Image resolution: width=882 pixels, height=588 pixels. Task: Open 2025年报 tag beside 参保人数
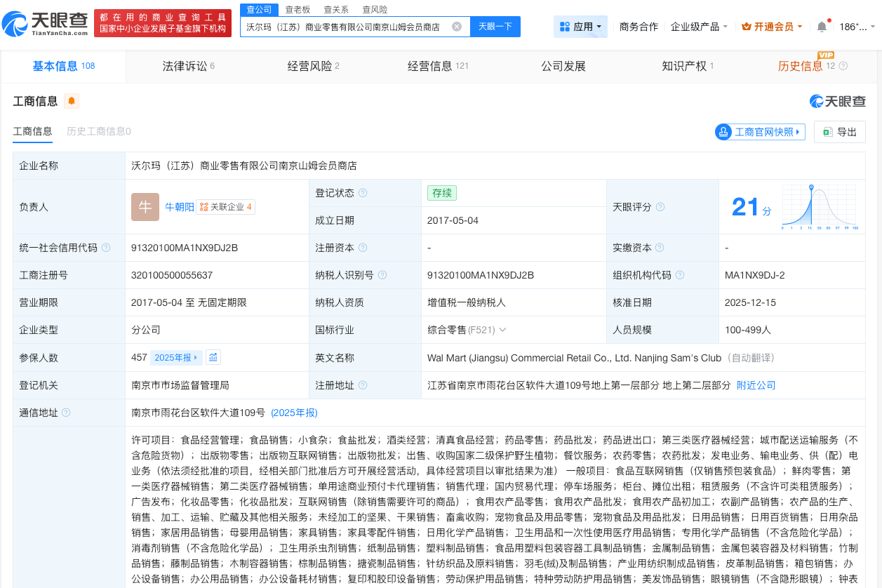(x=176, y=357)
